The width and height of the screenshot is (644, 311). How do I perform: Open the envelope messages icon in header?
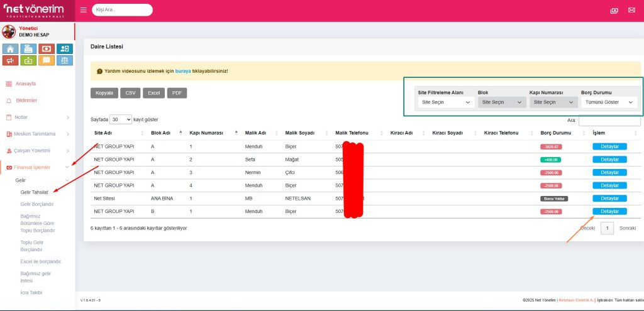click(632, 11)
